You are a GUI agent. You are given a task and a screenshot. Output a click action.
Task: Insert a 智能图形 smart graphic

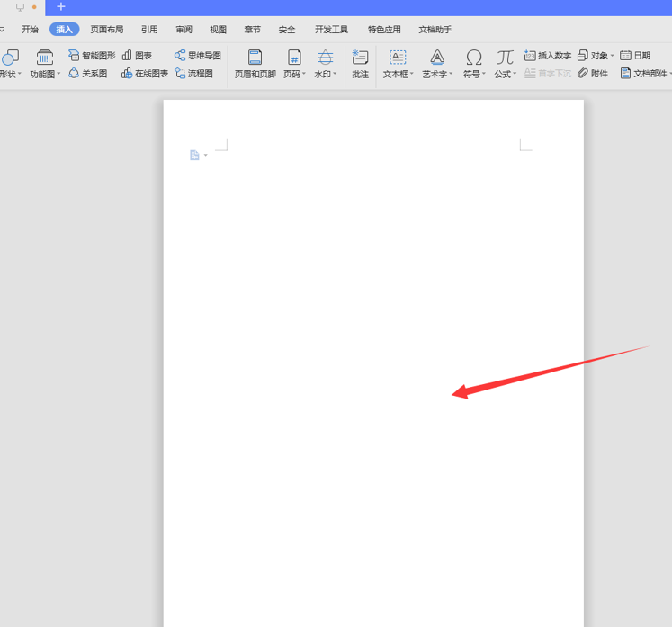click(92, 55)
